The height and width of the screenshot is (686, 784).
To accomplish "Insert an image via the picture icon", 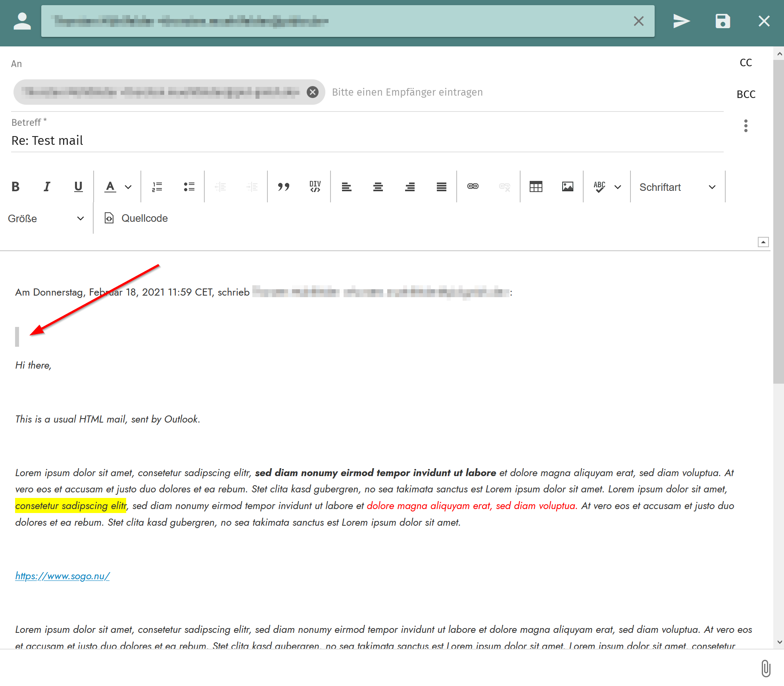I will coord(567,186).
